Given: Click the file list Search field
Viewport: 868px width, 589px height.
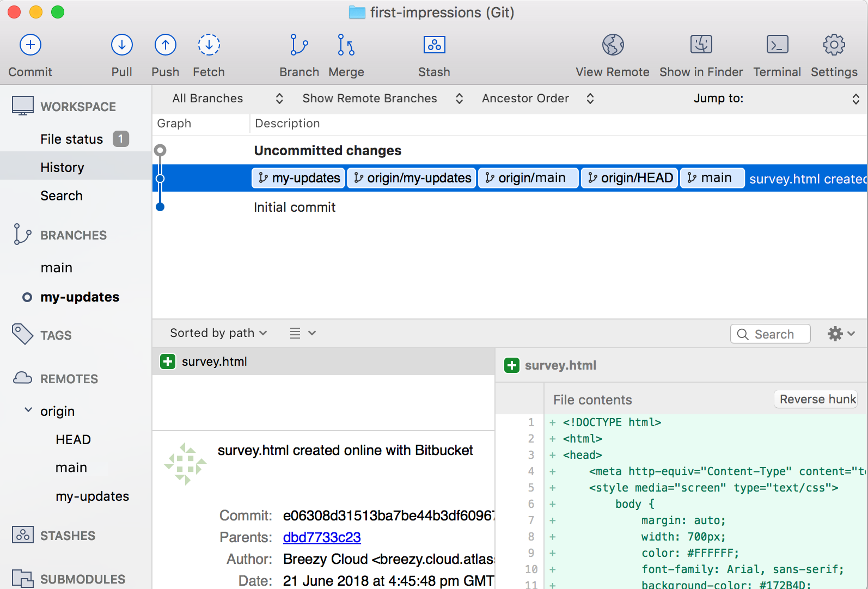Looking at the screenshot, I should (x=774, y=334).
